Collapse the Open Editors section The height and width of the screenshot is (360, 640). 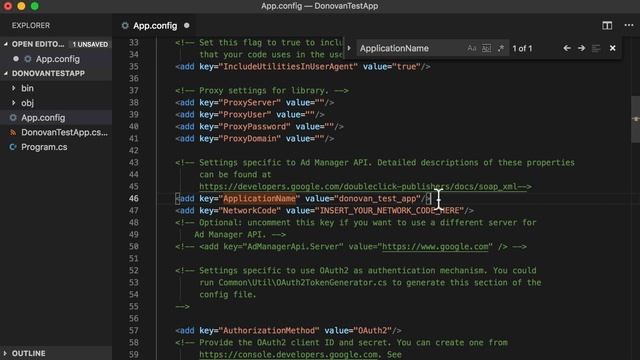(x=6, y=44)
